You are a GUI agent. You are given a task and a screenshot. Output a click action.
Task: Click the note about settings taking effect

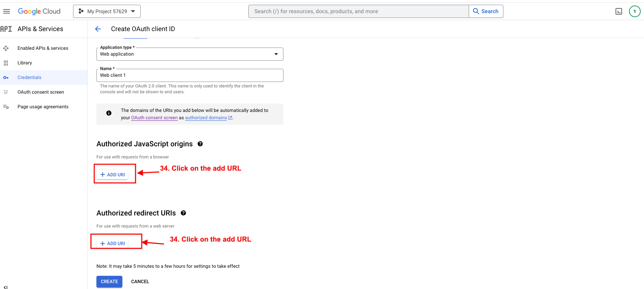point(168,266)
